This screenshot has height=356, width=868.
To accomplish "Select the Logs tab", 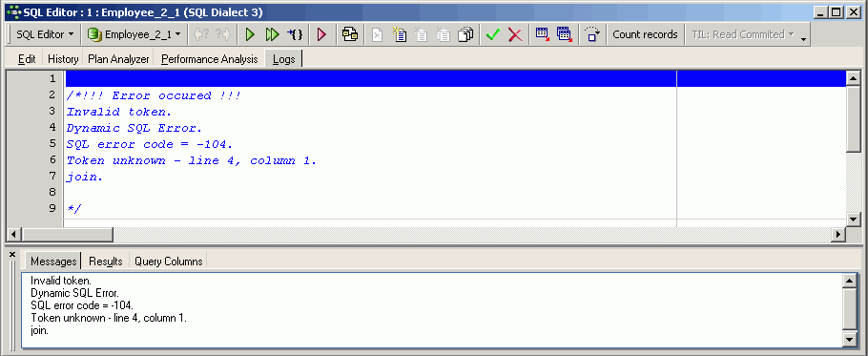I will [284, 58].
